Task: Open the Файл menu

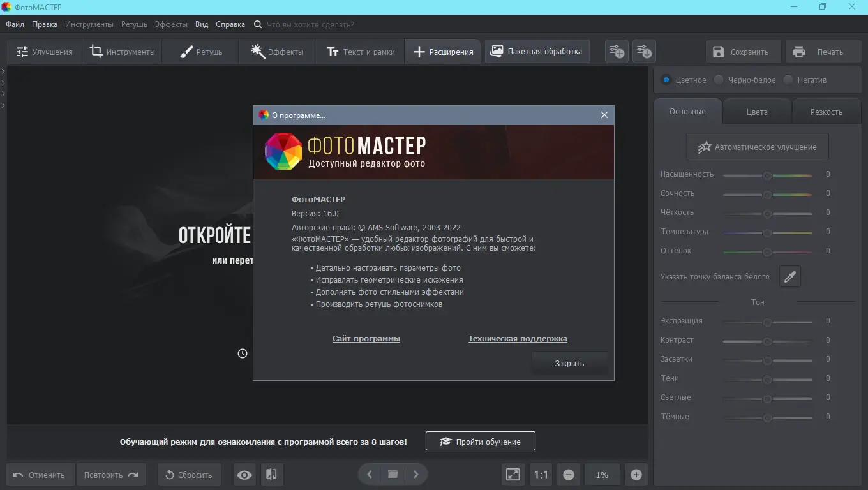Action: (15, 24)
